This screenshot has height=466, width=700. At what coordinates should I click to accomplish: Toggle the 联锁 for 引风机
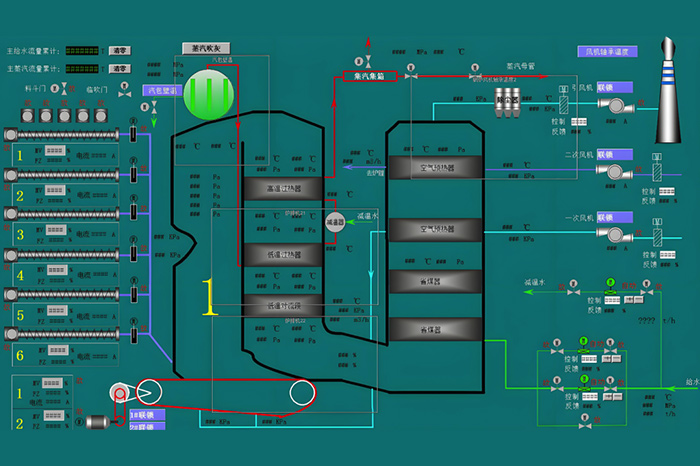point(611,89)
